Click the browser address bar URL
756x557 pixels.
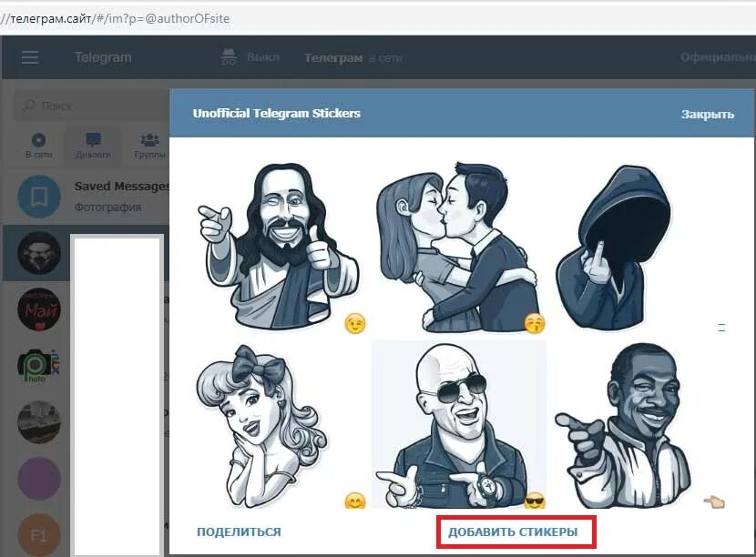pyautogui.click(x=115, y=19)
